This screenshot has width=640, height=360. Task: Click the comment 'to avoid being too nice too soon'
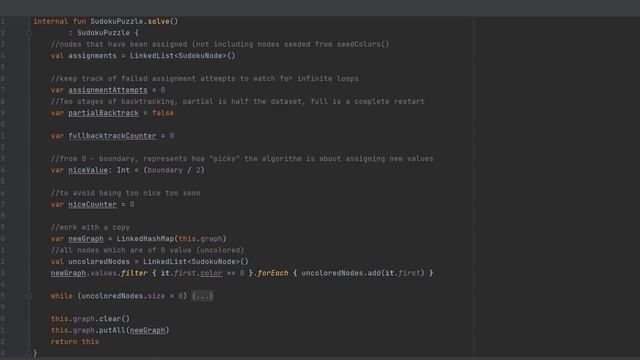(126, 193)
